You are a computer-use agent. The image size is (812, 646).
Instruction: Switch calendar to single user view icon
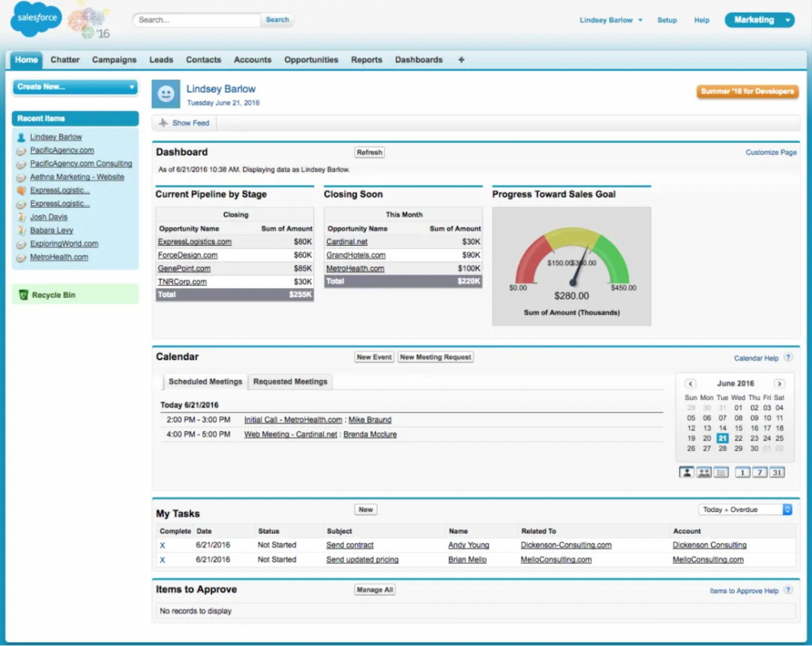coord(687,472)
